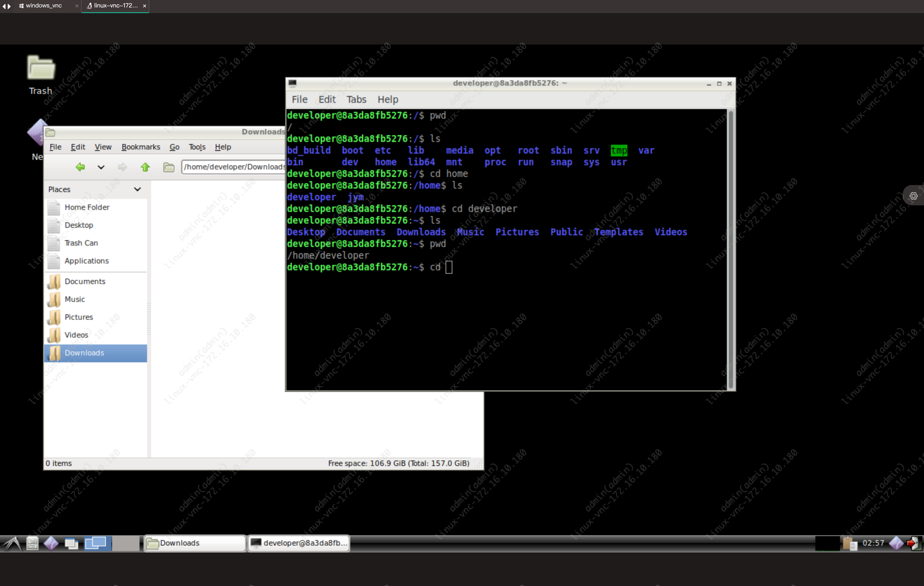The height and width of the screenshot is (586, 924).
Task: Click the purple diamond app icon in taskbar
Action: 51,543
